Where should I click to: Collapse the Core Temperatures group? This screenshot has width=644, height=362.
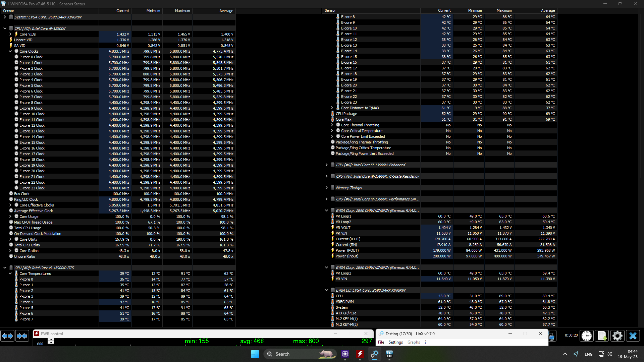pos(10,274)
